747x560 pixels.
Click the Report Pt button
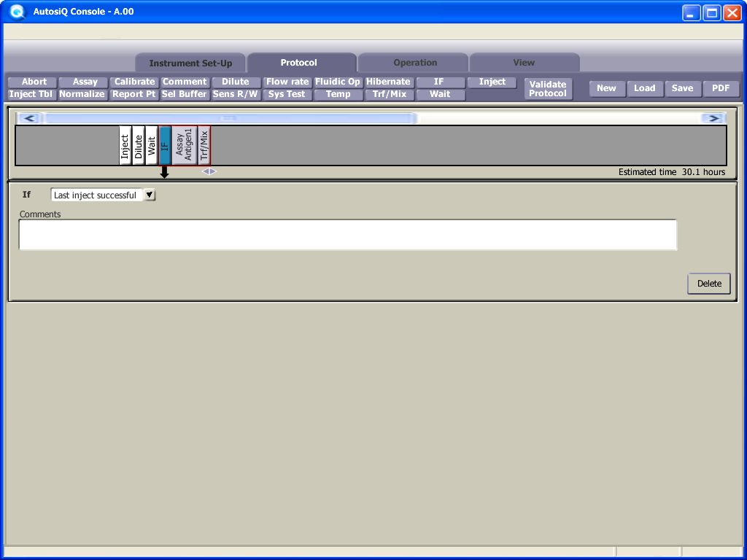(x=134, y=94)
